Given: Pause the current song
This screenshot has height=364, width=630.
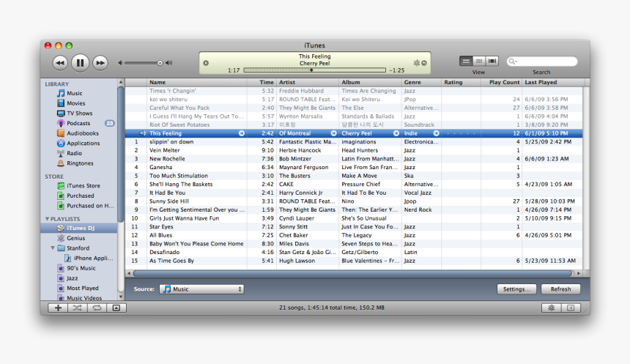Looking at the screenshot, I should click(80, 63).
